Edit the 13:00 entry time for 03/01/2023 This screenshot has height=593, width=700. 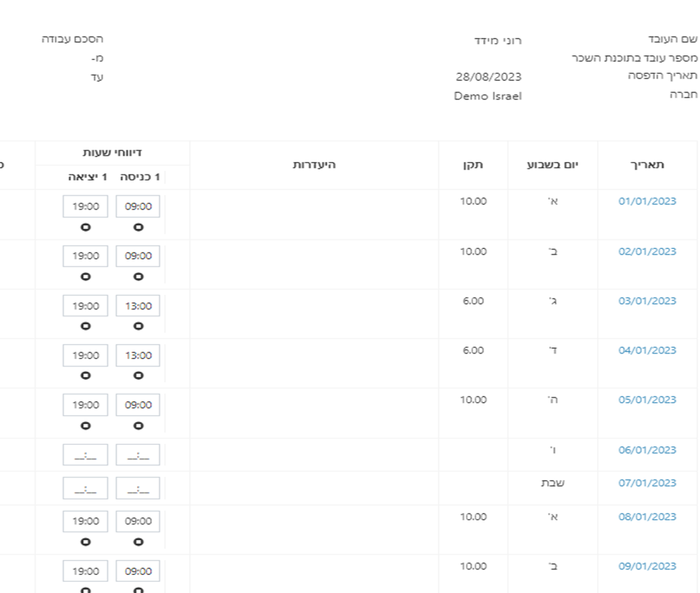[x=138, y=306]
